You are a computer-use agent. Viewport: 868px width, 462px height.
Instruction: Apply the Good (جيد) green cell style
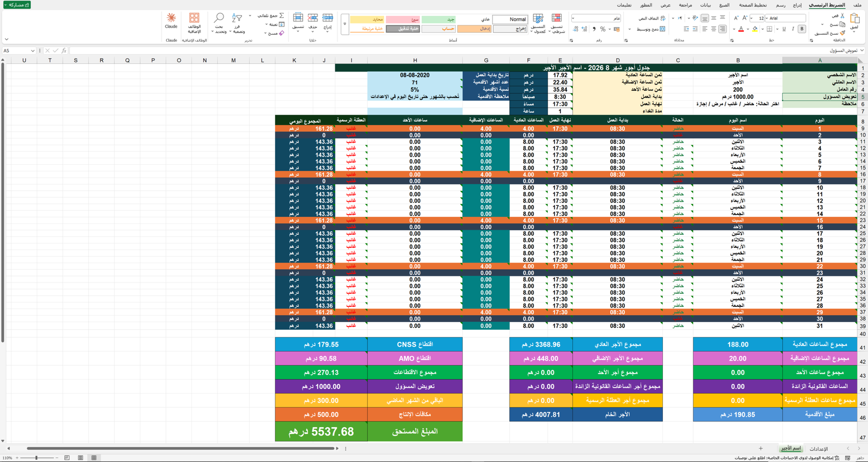pos(438,19)
